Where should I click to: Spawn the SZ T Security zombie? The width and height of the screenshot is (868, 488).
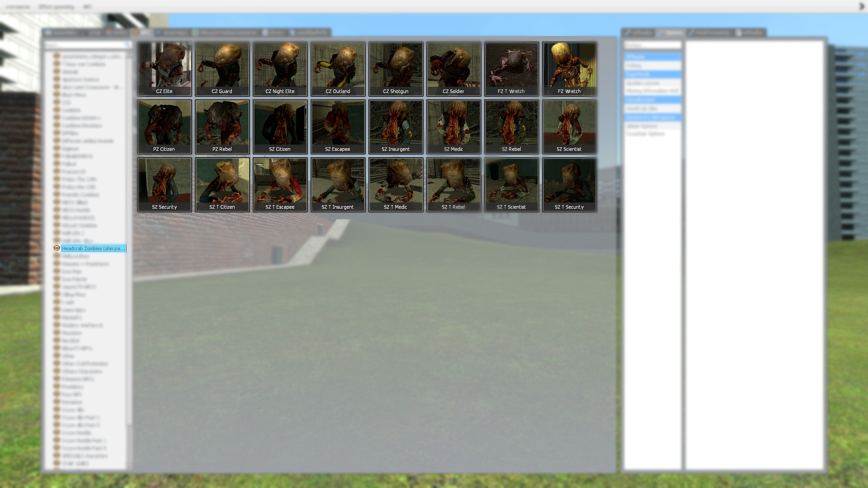pyautogui.click(x=569, y=183)
